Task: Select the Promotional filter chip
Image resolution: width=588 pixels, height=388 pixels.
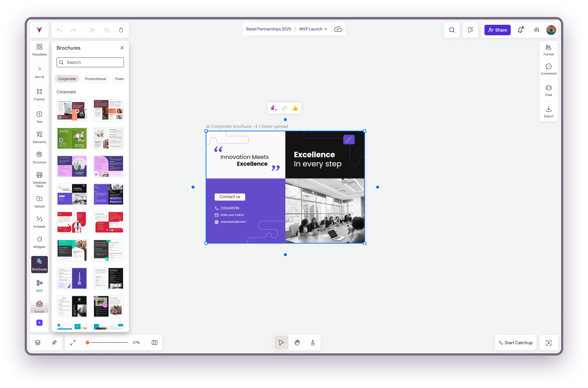Action: point(96,79)
